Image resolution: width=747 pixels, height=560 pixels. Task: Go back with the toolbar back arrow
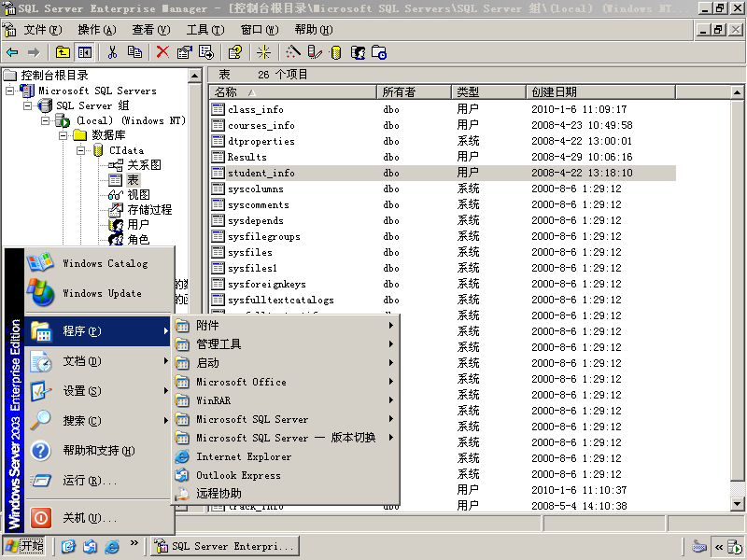[12, 52]
